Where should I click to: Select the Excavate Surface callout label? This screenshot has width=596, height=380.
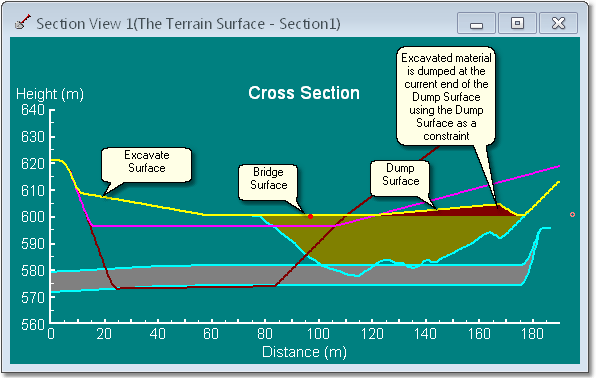[x=146, y=165]
